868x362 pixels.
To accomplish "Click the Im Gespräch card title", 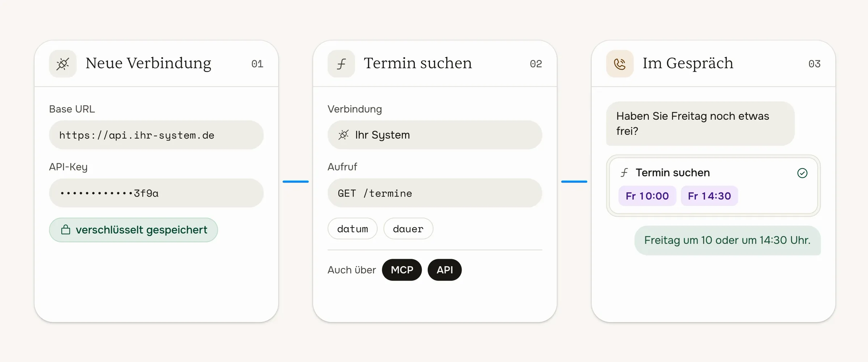I will pyautogui.click(x=688, y=63).
